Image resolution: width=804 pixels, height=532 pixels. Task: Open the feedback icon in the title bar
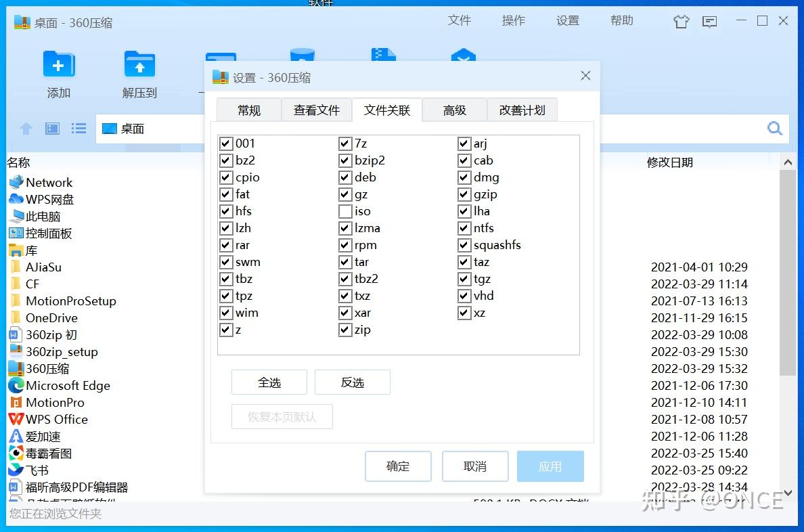point(709,21)
